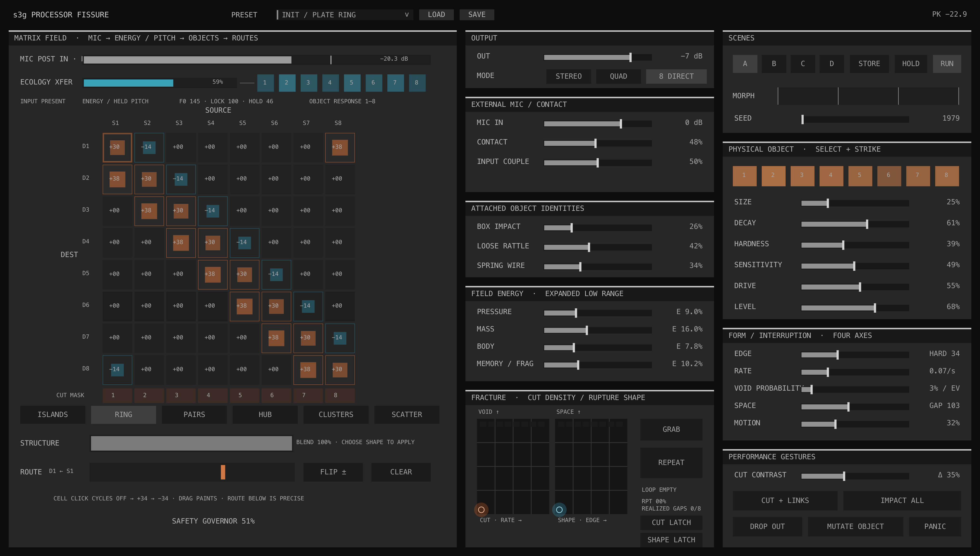Open the INIT / PLATE RING preset dropdown

345,14
